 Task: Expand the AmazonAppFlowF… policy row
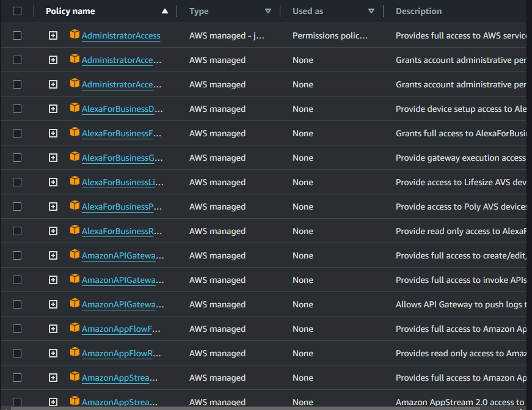tap(53, 329)
